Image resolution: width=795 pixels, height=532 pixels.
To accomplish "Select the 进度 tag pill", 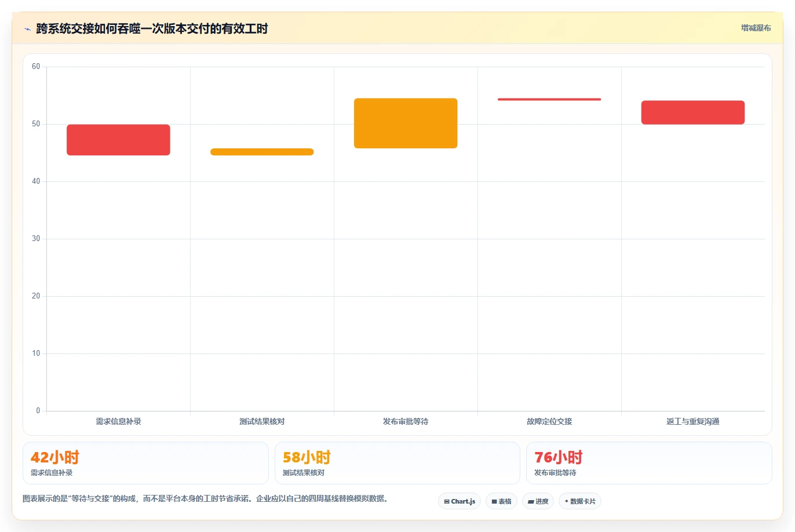I will click(x=538, y=501).
